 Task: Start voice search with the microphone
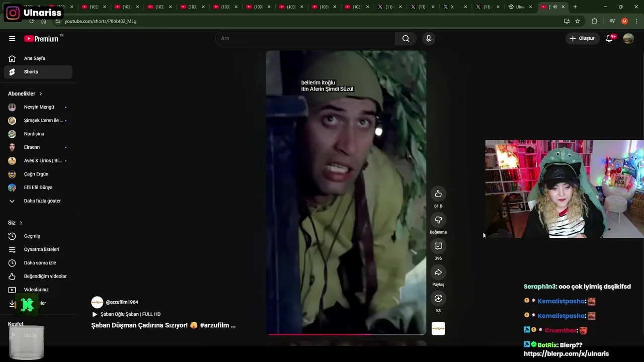[x=429, y=39]
